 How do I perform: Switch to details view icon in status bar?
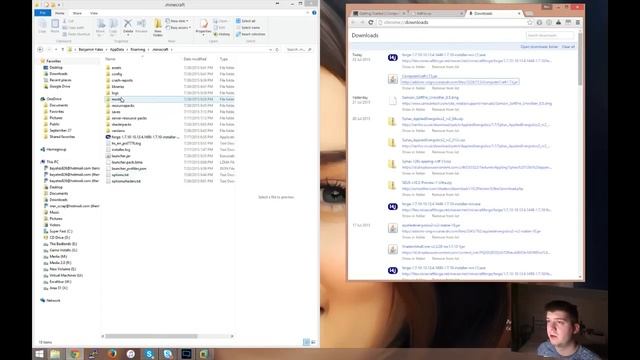pos(306,342)
